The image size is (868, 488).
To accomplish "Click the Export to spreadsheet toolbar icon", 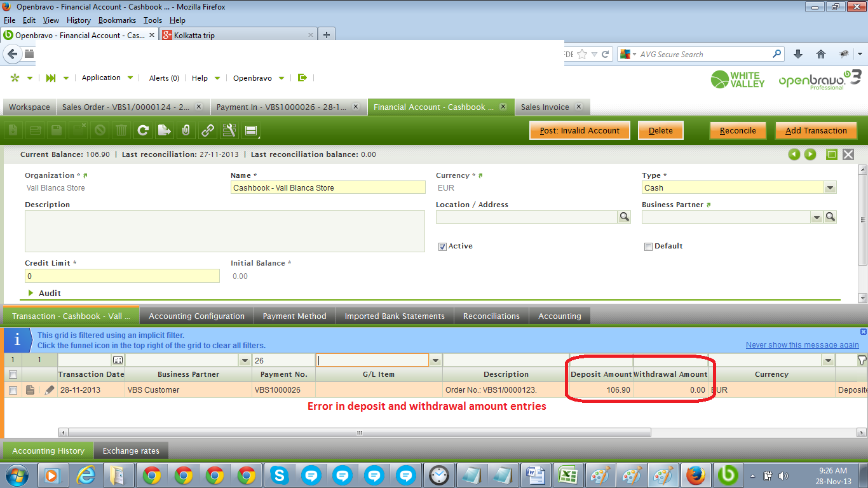I will [165, 130].
